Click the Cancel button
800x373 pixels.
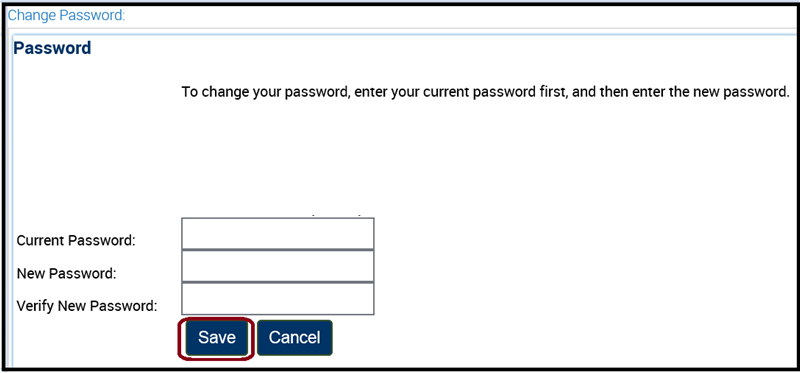[x=295, y=338]
